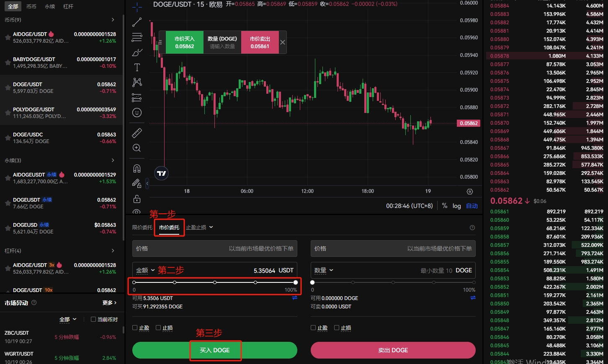Click the TradingView logo on chart
The width and height of the screenshot is (608, 364).
click(x=162, y=173)
